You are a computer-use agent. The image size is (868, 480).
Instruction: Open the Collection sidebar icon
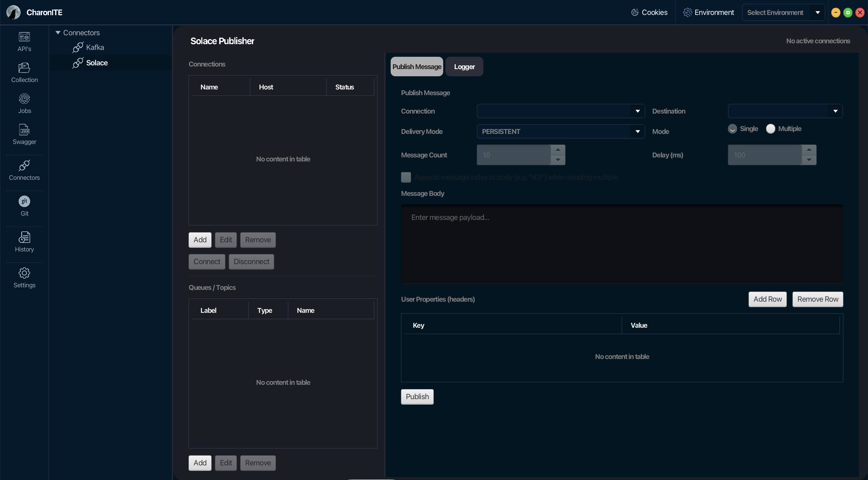tap(24, 67)
